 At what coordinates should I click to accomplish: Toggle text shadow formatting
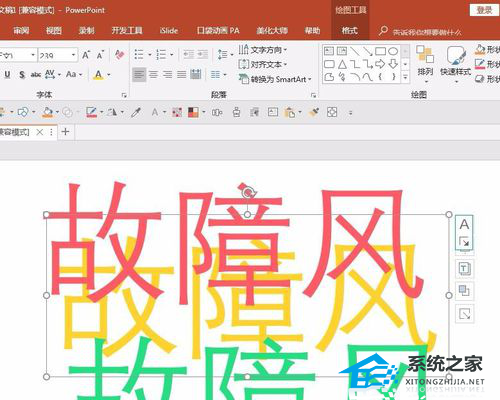tap(22, 74)
